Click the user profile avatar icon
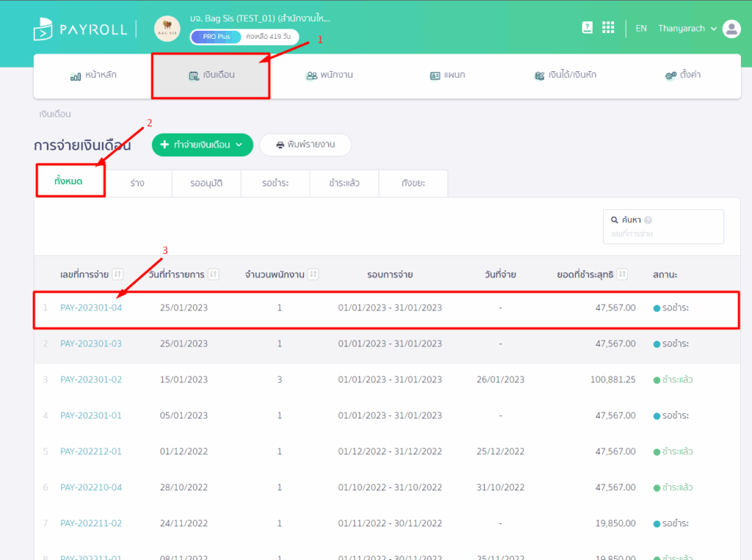Viewport: 752px width, 560px height. (x=731, y=29)
